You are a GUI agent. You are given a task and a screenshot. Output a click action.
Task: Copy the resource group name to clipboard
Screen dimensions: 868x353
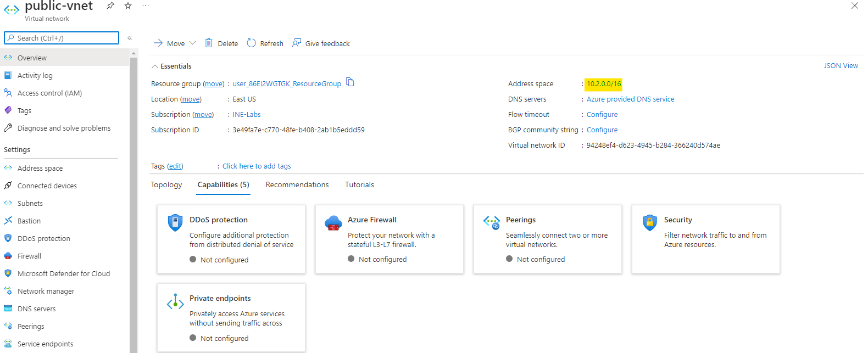click(350, 83)
